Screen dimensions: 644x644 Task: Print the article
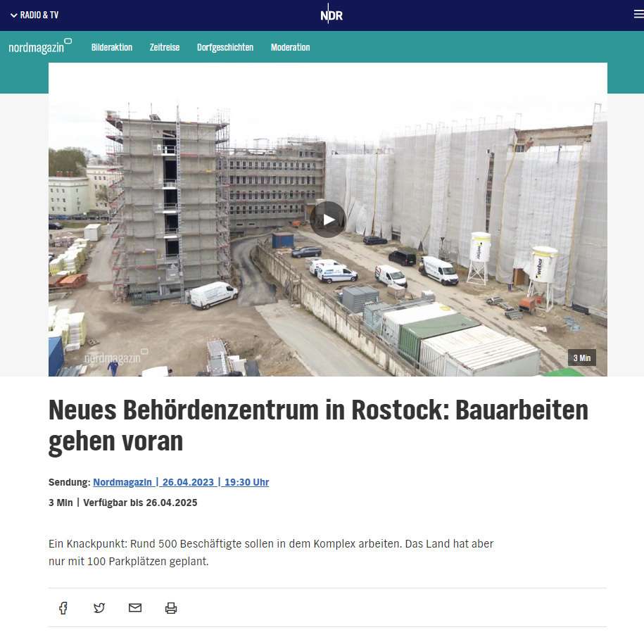171,607
